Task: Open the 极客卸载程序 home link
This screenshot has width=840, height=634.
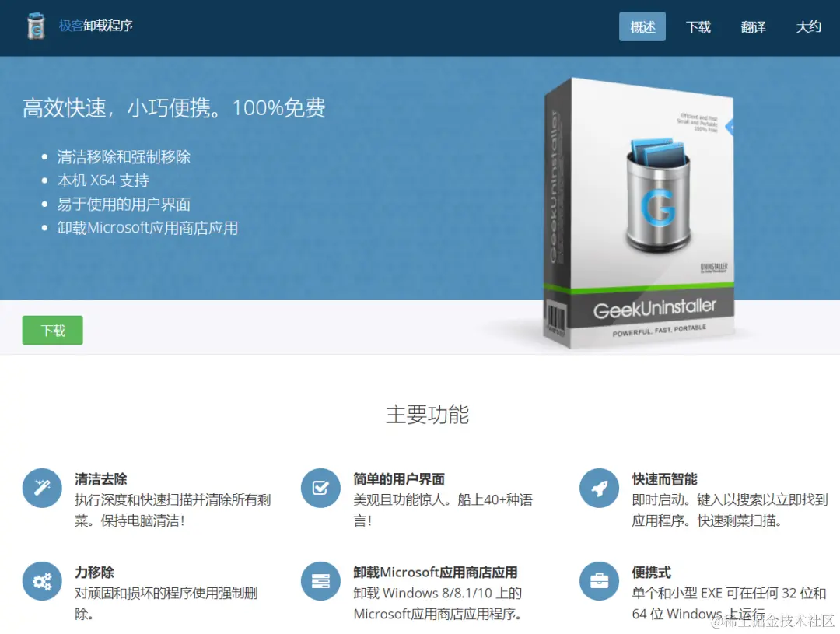Action: 96,26
